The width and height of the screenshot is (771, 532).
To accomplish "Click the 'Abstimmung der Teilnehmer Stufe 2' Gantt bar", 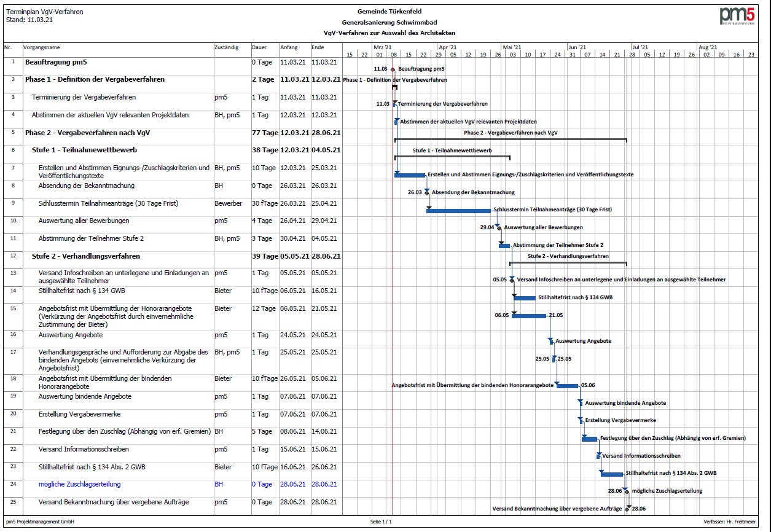I will 505,246.
